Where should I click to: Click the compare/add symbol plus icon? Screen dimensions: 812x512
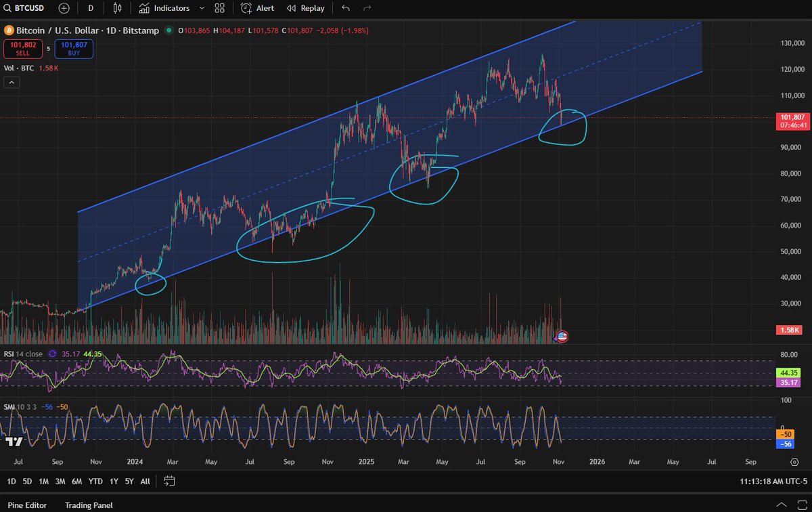pyautogui.click(x=63, y=8)
